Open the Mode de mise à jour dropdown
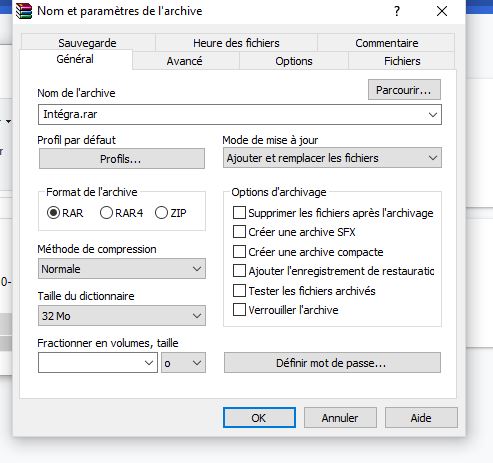Screen dimensions: 493x463 pyautogui.click(x=332, y=158)
